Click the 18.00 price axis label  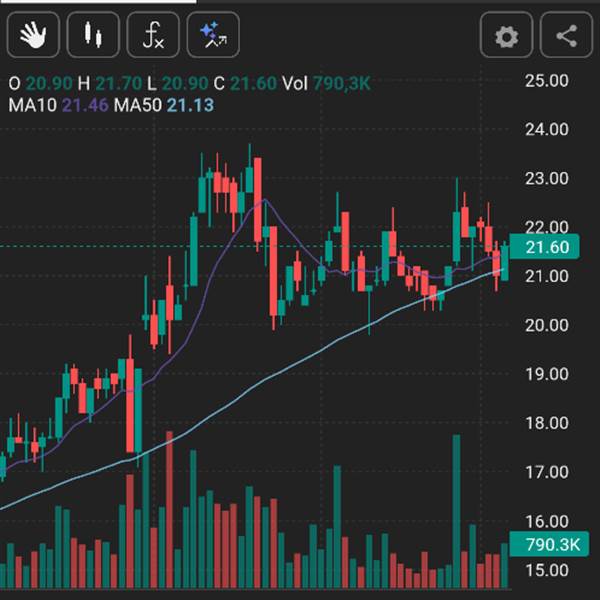(547, 423)
